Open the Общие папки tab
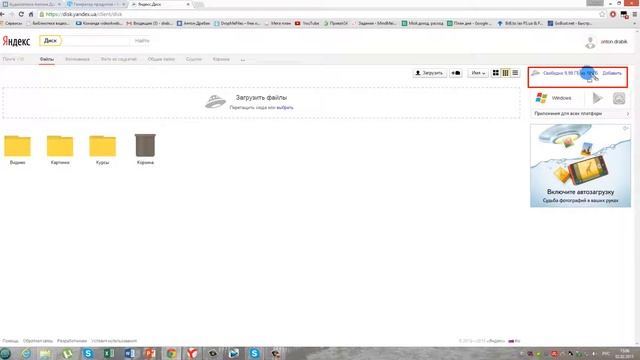The image size is (640, 360). [161, 59]
